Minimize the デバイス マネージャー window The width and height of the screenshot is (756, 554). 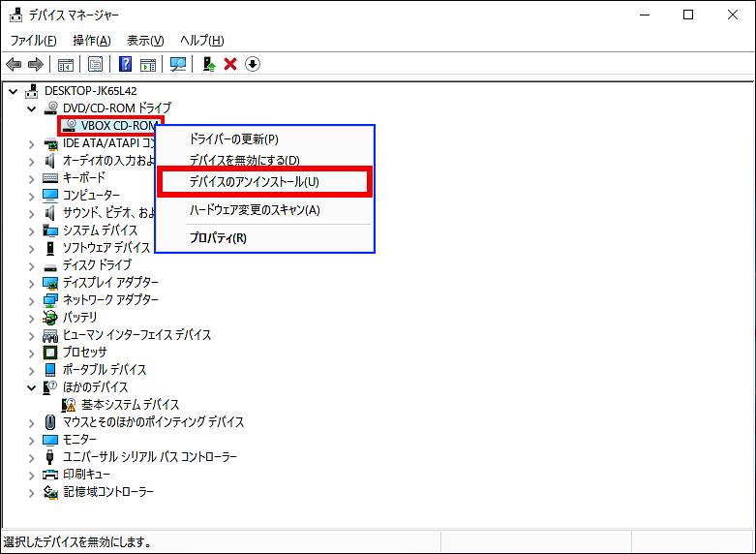[645, 15]
